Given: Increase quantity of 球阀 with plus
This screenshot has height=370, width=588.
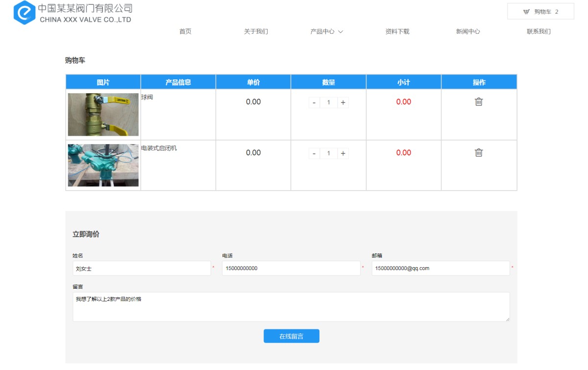Looking at the screenshot, I should [343, 102].
